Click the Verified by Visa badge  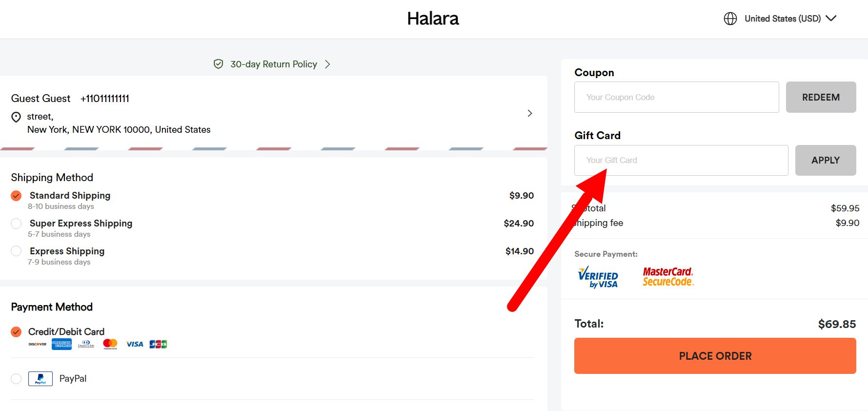(x=598, y=277)
